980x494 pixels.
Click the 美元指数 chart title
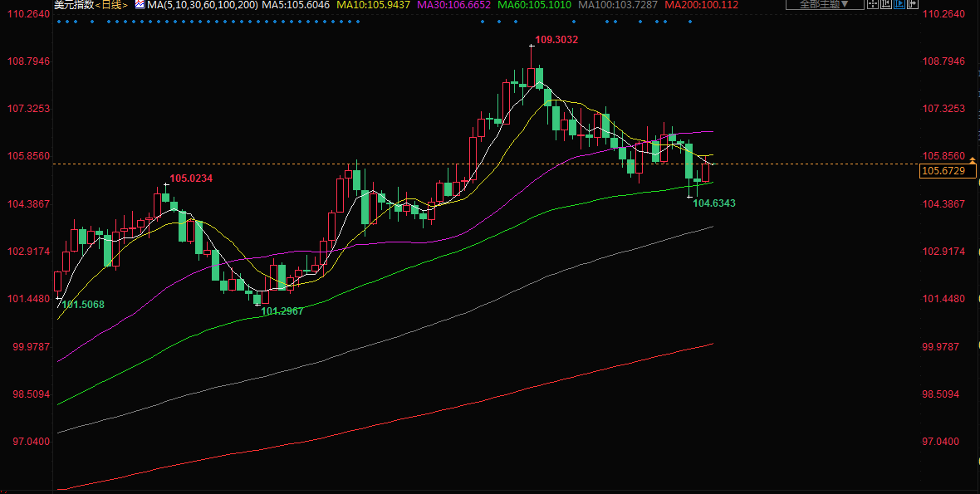pyautogui.click(x=74, y=5)
